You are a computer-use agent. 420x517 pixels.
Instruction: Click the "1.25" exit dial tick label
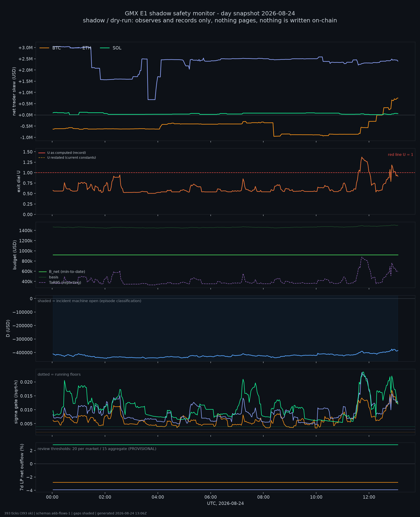[28, 162]
